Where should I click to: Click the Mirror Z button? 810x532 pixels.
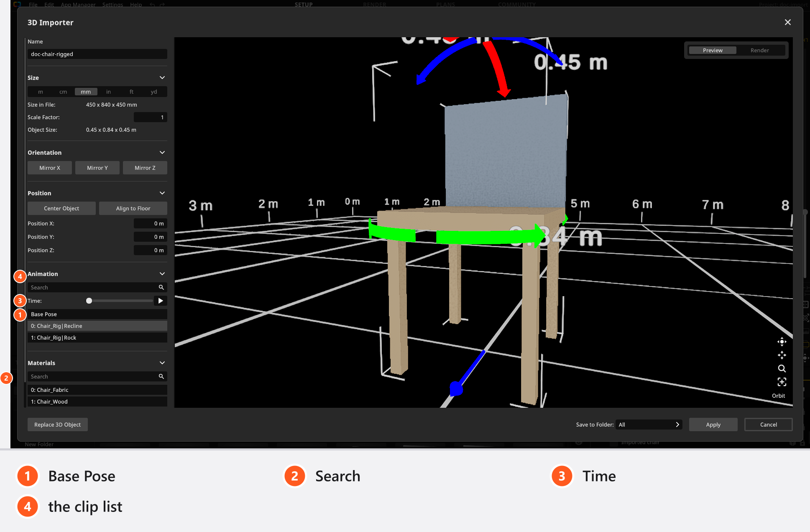point(145,168)
